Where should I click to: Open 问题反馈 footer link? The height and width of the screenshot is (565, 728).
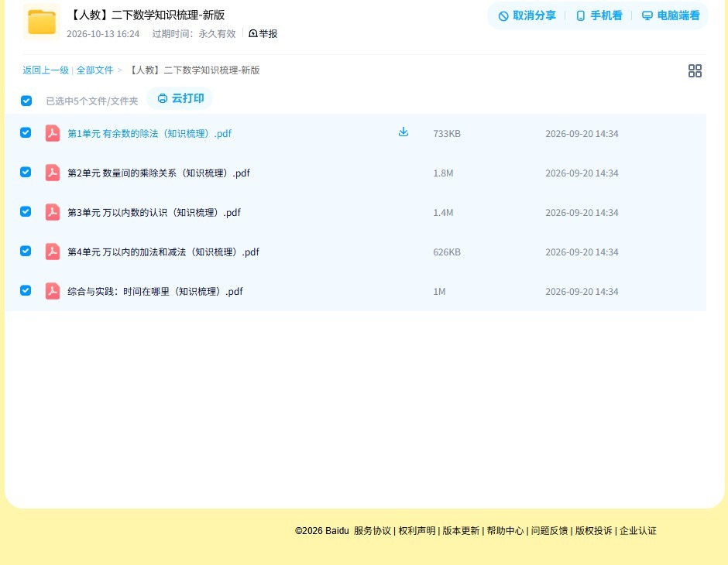549,531
